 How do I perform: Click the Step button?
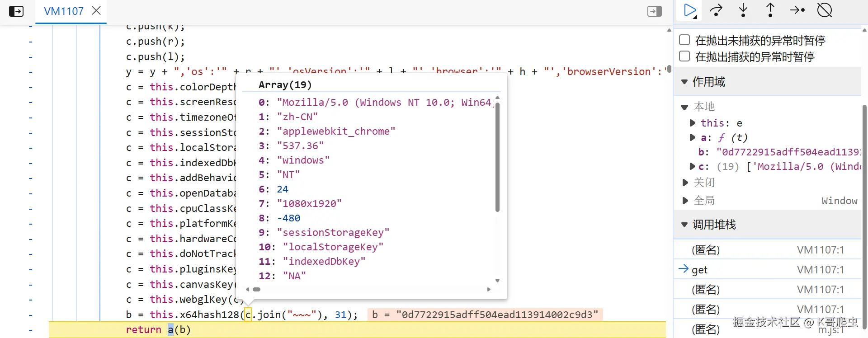click(797, 10)
